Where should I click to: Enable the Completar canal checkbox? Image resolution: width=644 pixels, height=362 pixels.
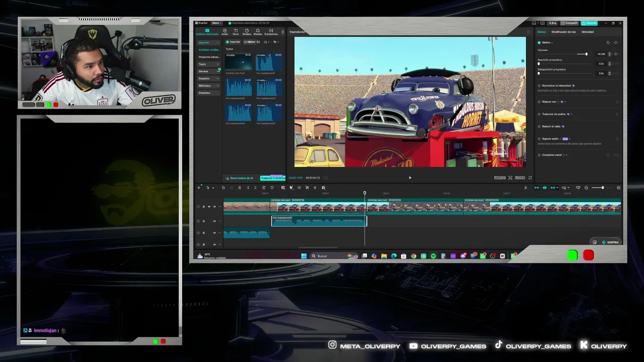coord(539,155)
